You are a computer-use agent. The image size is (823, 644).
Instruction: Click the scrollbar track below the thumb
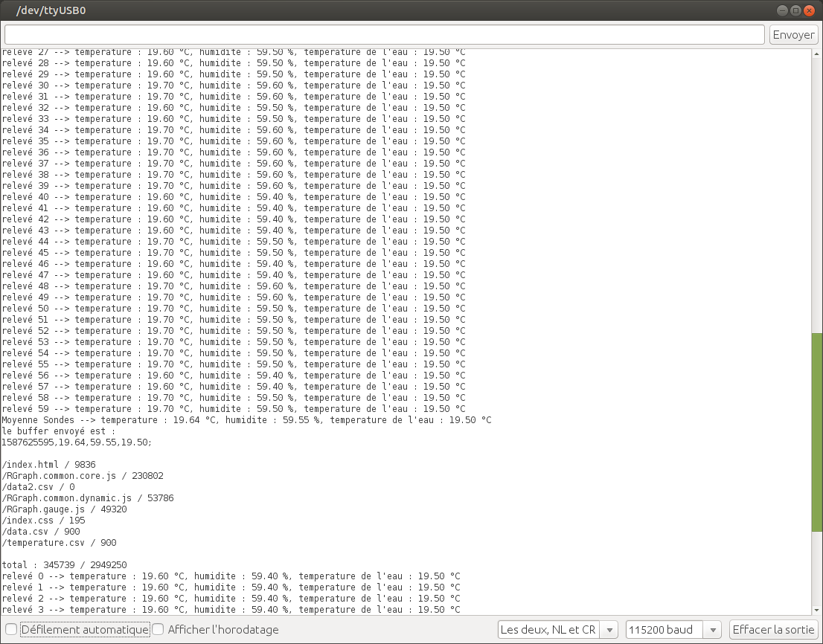tap(816, 573)
